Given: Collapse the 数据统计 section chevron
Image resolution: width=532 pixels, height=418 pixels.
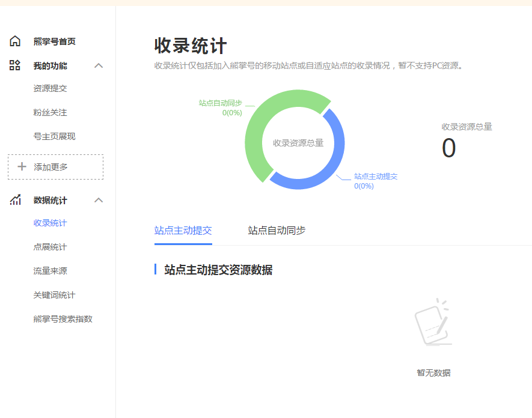Looking at the screenshot, I should pos(99,200).
